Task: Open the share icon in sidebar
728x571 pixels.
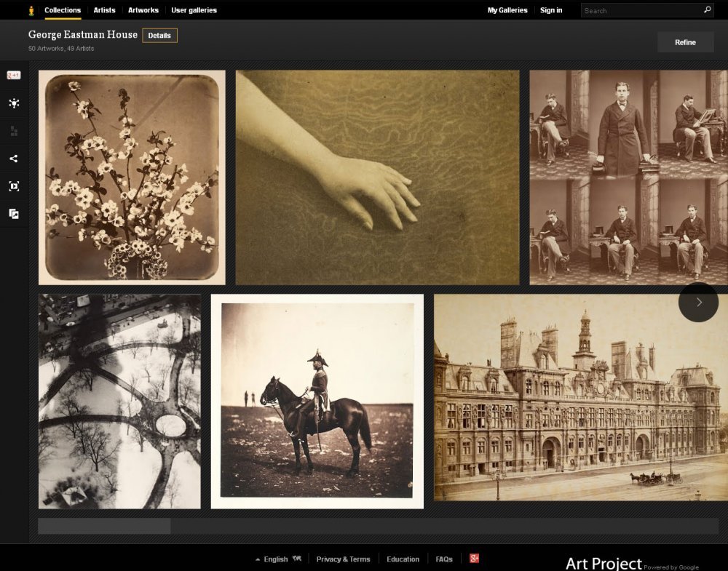Action: tap(14, 159)
